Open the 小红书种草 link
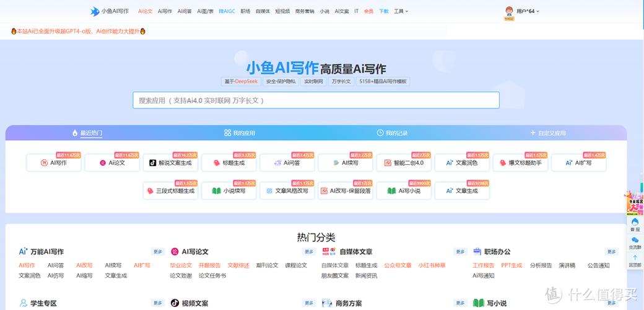This screenshot has height=310, width=644. click(432, 265)
